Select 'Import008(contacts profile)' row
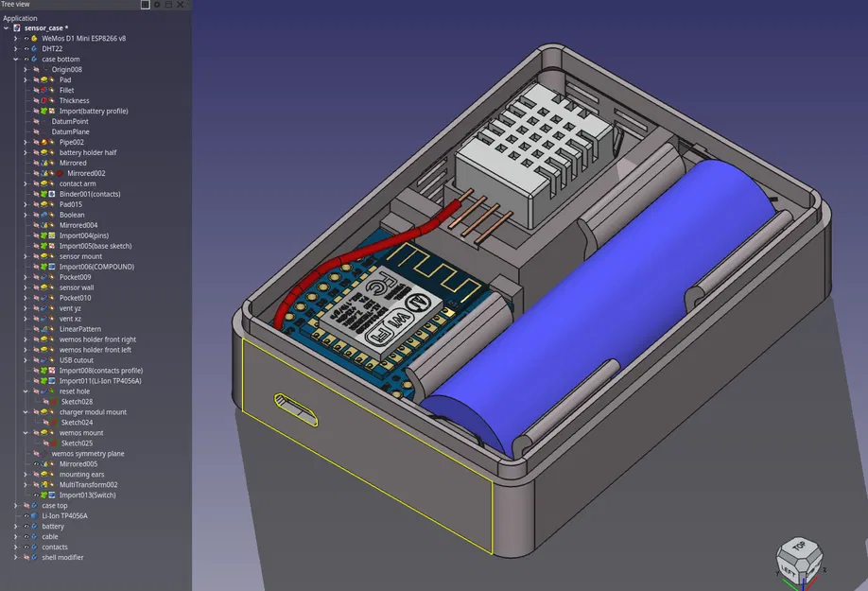 click(x=101, y=371)
